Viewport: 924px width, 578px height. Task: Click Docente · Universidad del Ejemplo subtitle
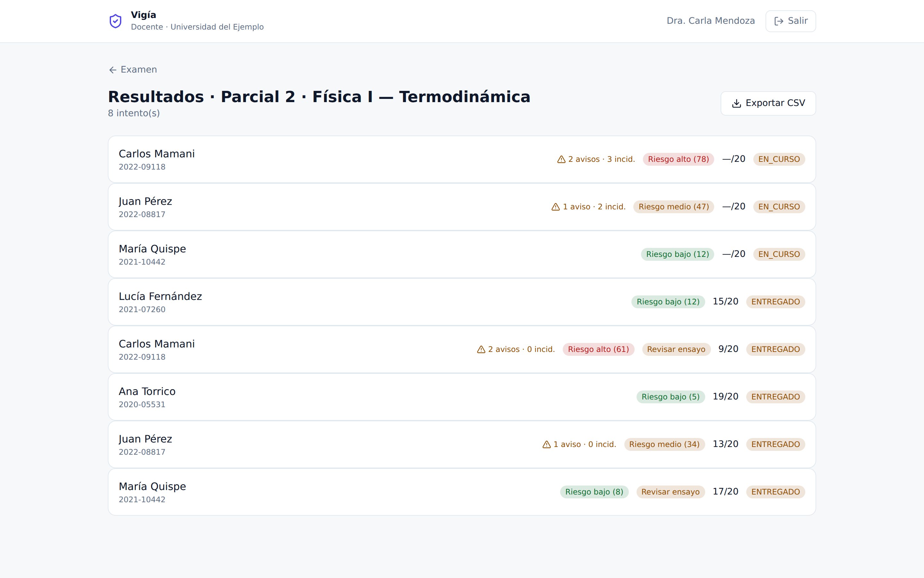click(197, 27)
